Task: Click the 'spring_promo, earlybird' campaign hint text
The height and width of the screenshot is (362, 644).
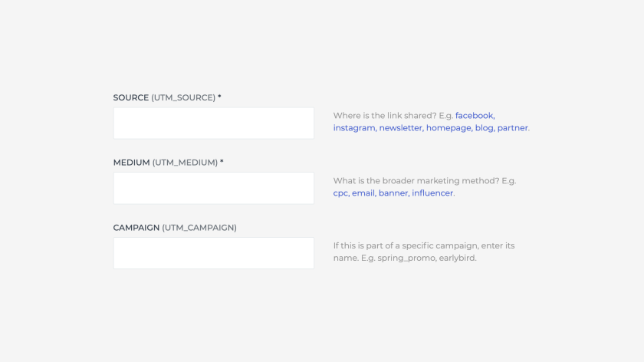Action: tap(426, 258)
